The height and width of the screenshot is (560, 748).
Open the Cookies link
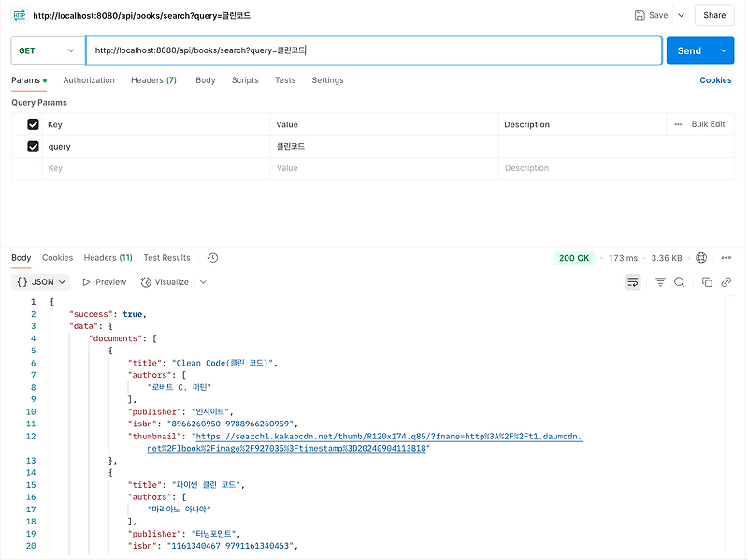coord(714,80)
